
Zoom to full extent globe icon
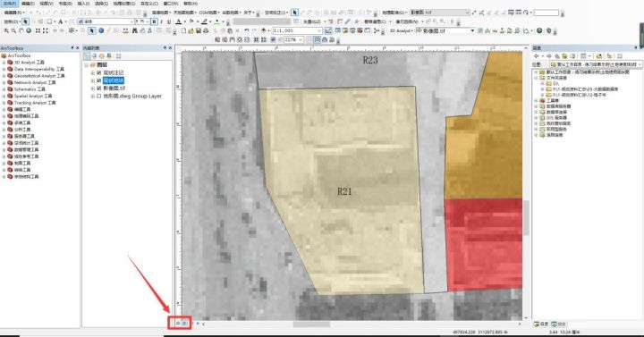click(29, 30)
